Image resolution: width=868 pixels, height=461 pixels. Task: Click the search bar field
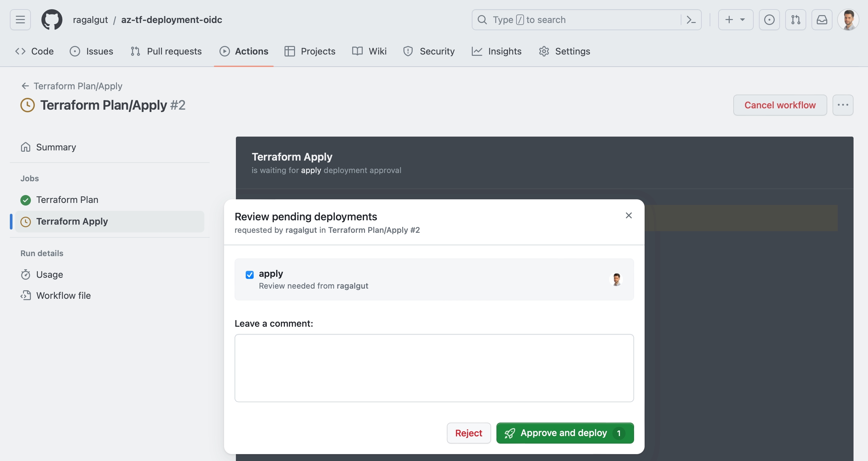(x=586, y=19)
